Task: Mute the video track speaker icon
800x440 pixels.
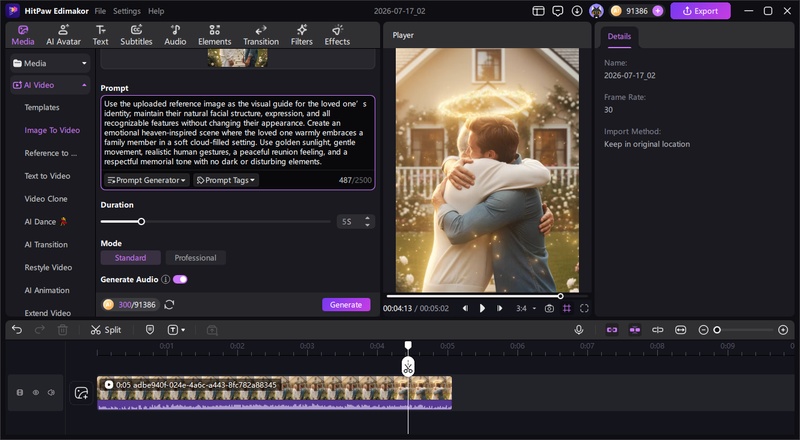Action: pos(51,393)
